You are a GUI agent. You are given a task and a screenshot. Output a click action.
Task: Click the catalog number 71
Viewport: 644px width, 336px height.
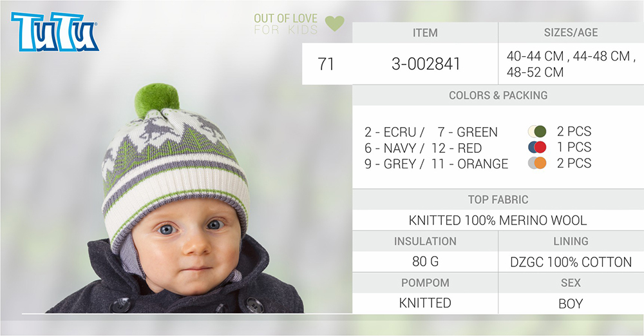[x=326, y=64]
